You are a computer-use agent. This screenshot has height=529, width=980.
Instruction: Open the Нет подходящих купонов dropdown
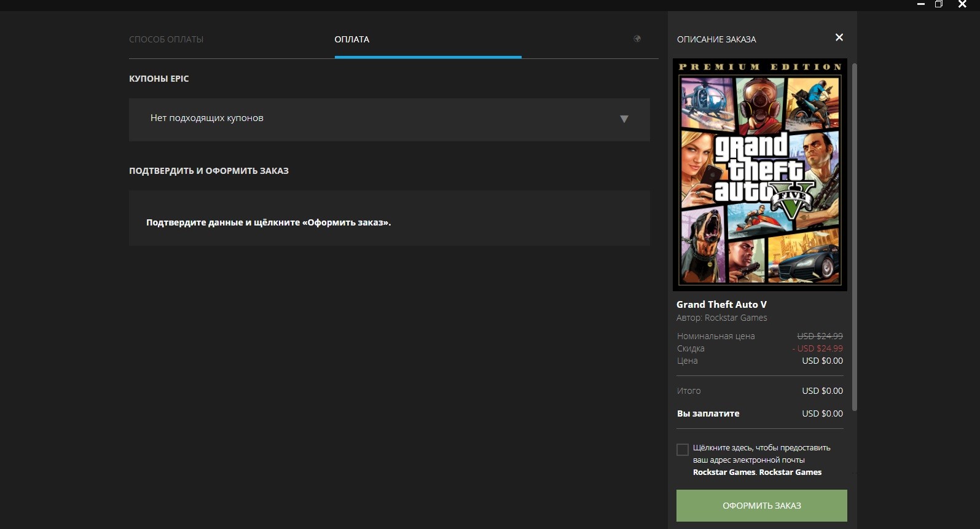pyautogui.click(x=389, y=119)
